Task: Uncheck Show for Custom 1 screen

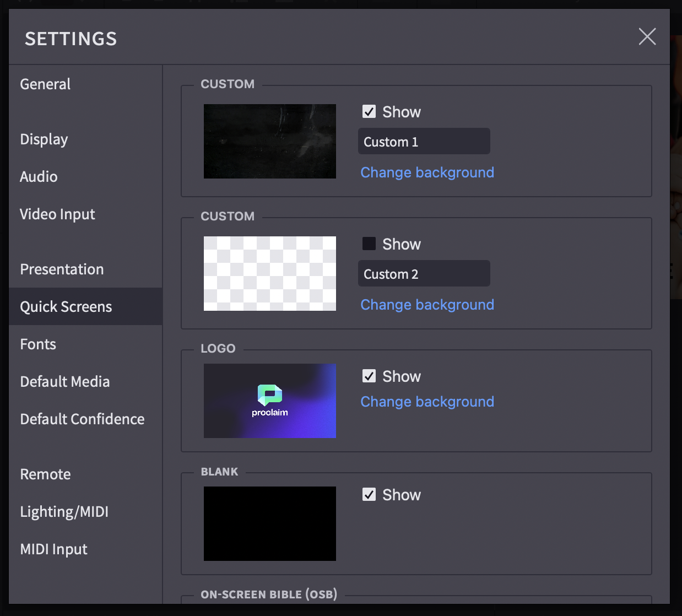Action: coord(369,112)
